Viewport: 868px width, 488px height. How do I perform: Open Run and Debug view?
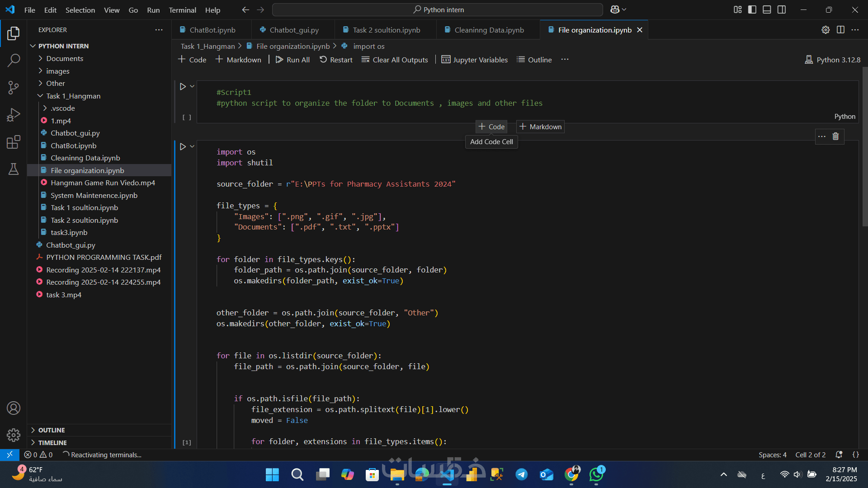pos(14,115)
